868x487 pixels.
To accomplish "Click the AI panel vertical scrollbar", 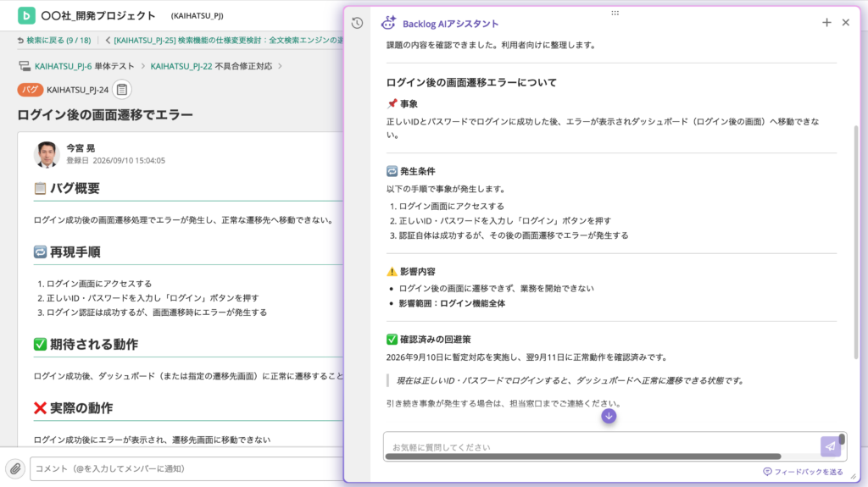I will coord(856,241).
